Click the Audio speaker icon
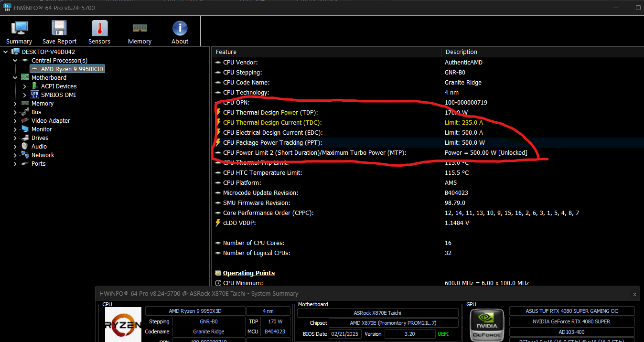The width and height of the screenshot is (644, 342). tap(25, 146)
